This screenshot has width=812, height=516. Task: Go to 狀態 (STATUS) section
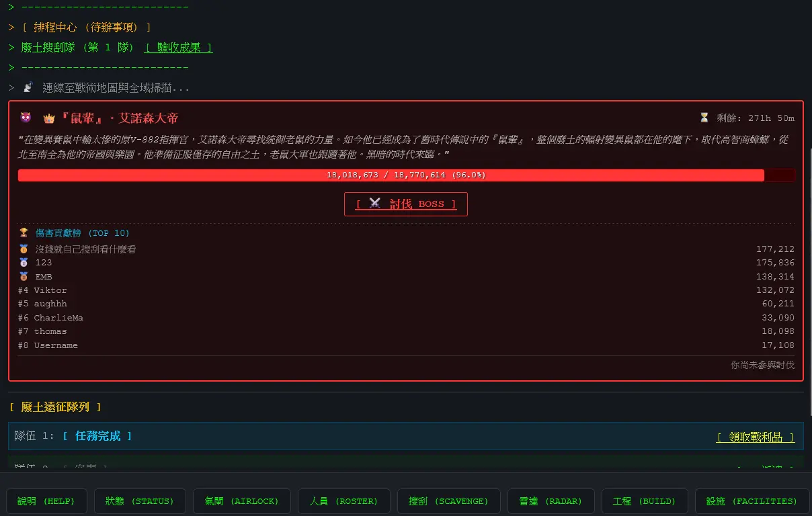pos(139,501)
